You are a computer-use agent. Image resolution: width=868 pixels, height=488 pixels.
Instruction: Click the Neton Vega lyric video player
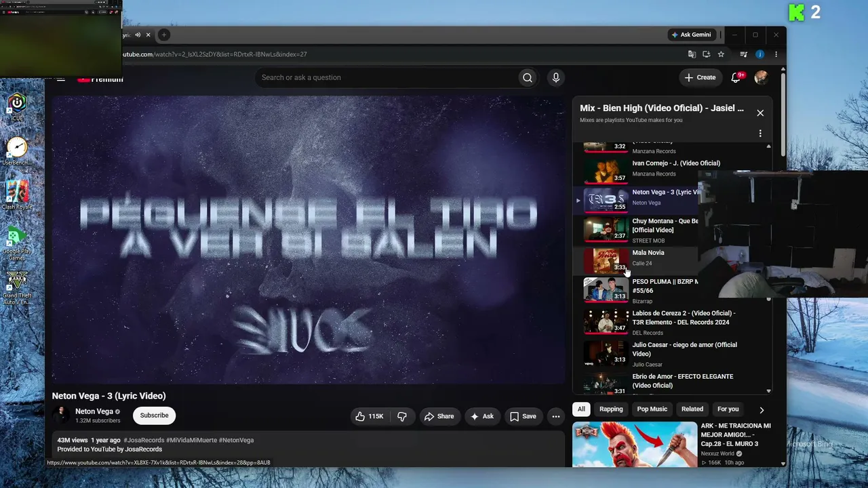(309, 240)
